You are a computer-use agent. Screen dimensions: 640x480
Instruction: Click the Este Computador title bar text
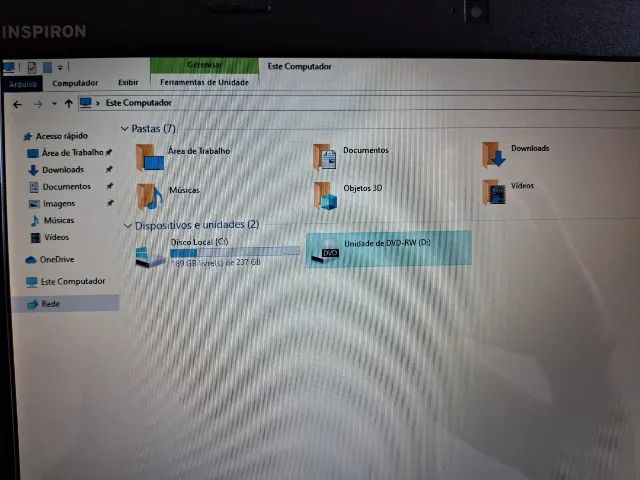(300, 67)
